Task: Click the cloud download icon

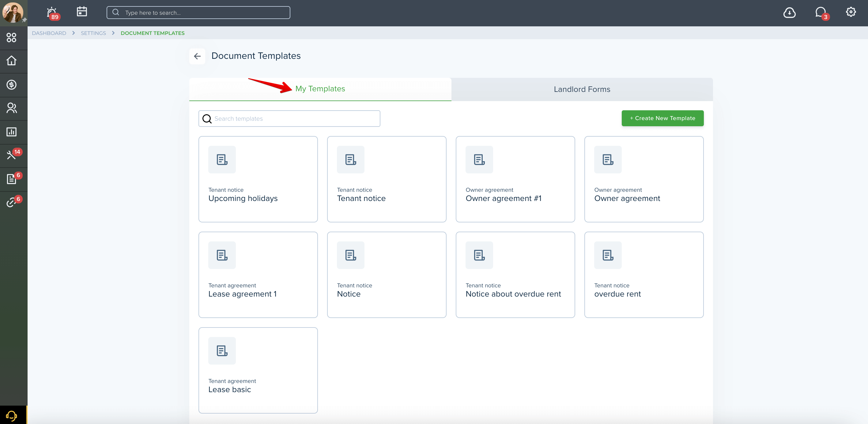Action: tap(789, 13)
